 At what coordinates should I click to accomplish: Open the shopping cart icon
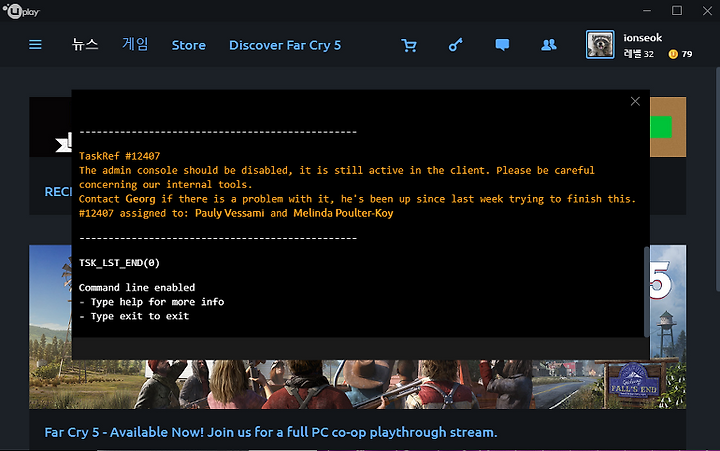pyautogui.click(x=409, y=45)
